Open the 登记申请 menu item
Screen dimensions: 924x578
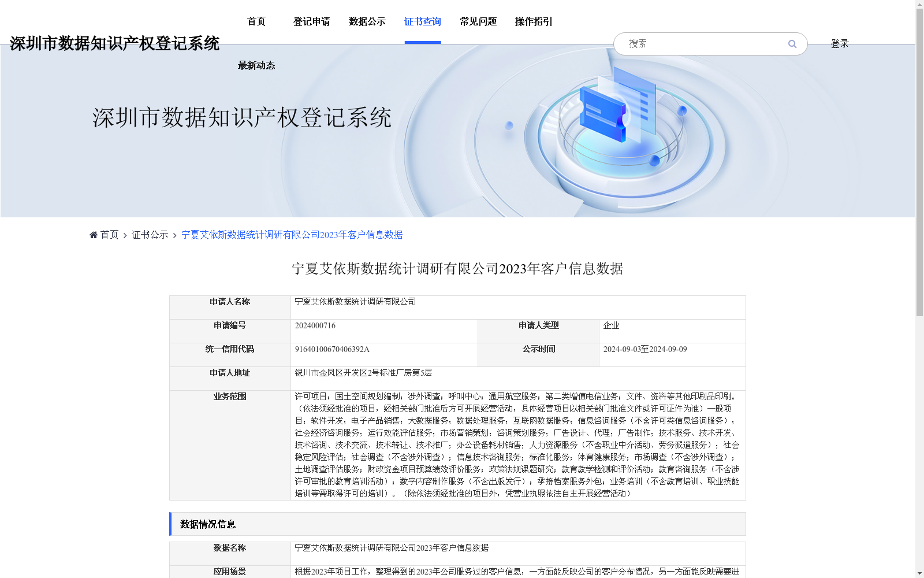coord(312,21)
